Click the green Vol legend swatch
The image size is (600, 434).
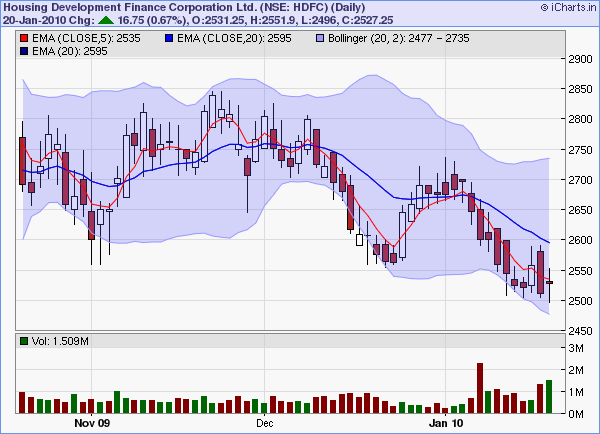[x=24, y=341]
